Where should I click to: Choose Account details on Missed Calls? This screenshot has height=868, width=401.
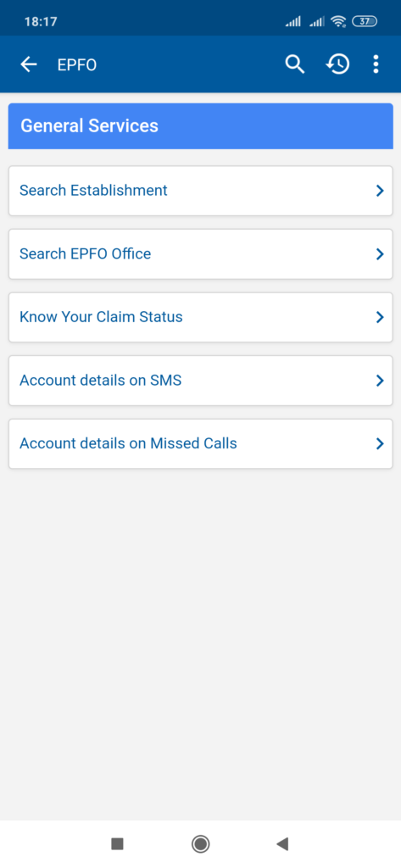coord(200,444)
